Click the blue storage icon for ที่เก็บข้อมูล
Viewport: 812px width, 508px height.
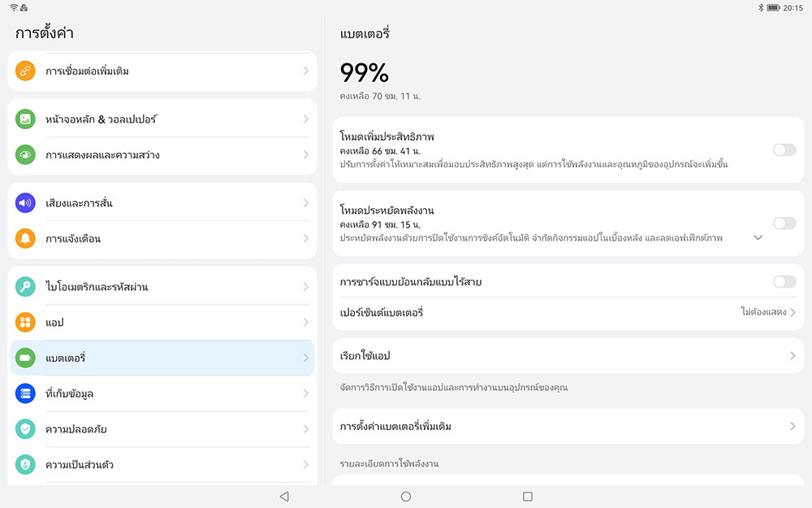tap(25, 393)
